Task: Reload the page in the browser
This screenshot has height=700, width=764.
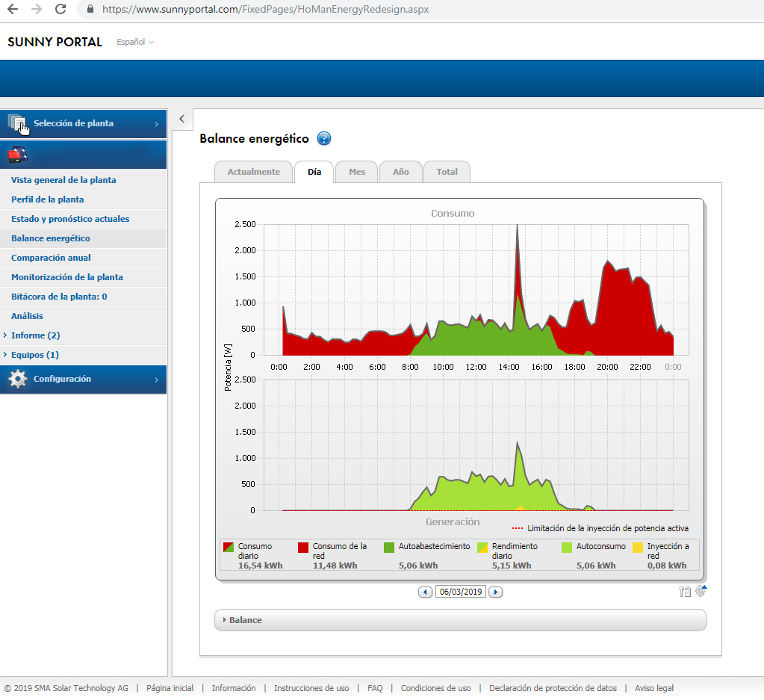Action: (x=60, y=10)
